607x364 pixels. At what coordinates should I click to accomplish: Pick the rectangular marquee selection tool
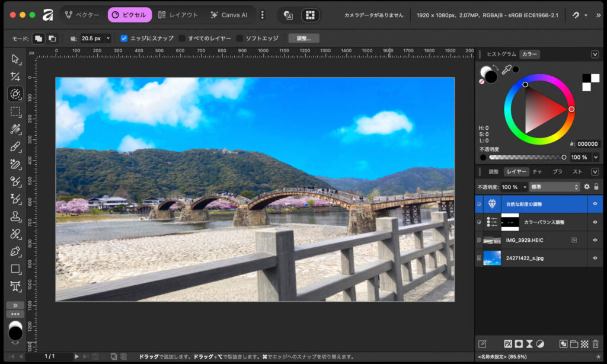pos(15,111)
